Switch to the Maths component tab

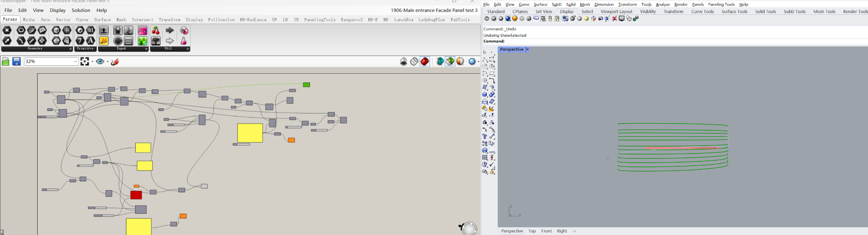pos(29,19)
